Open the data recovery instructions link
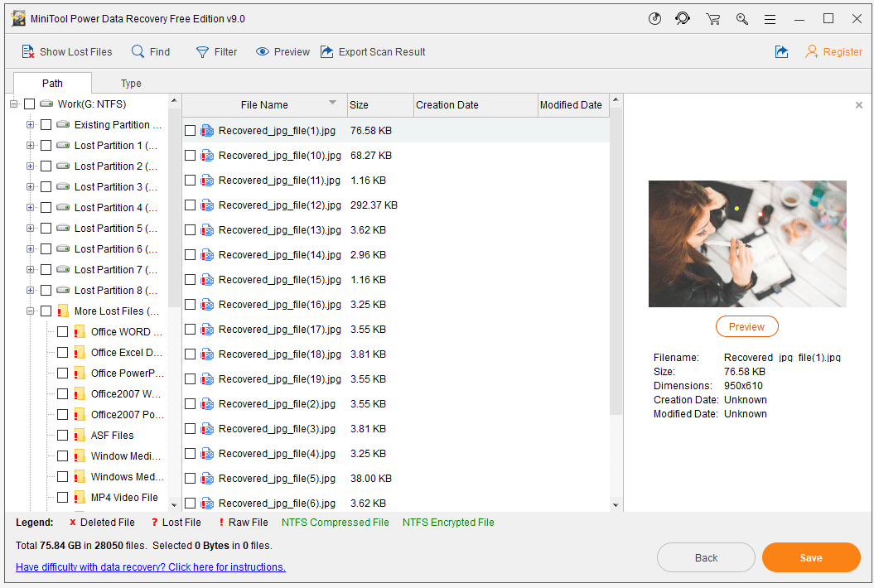 151,566
